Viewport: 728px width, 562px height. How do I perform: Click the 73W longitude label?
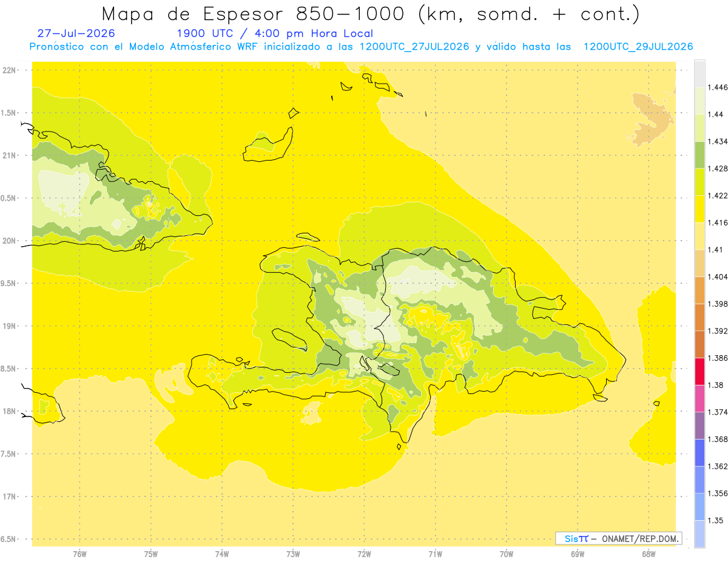[x=293, y=555]
